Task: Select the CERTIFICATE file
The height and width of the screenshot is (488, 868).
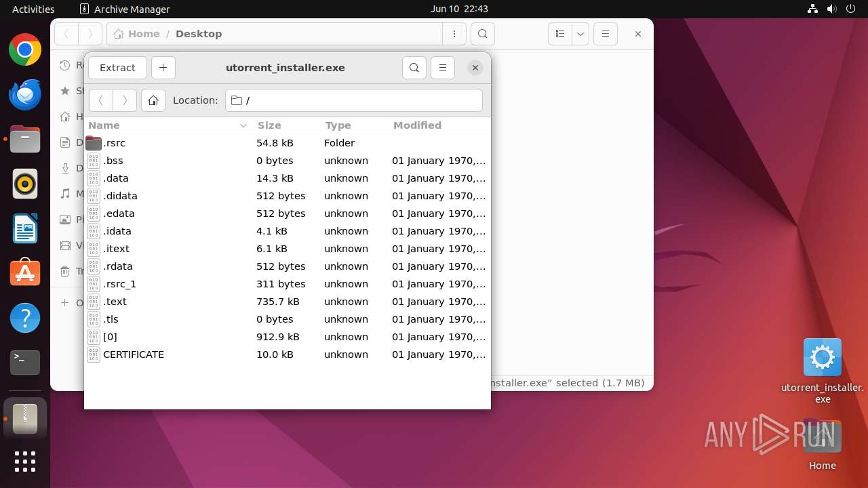Action: click(x=287, y=354)
